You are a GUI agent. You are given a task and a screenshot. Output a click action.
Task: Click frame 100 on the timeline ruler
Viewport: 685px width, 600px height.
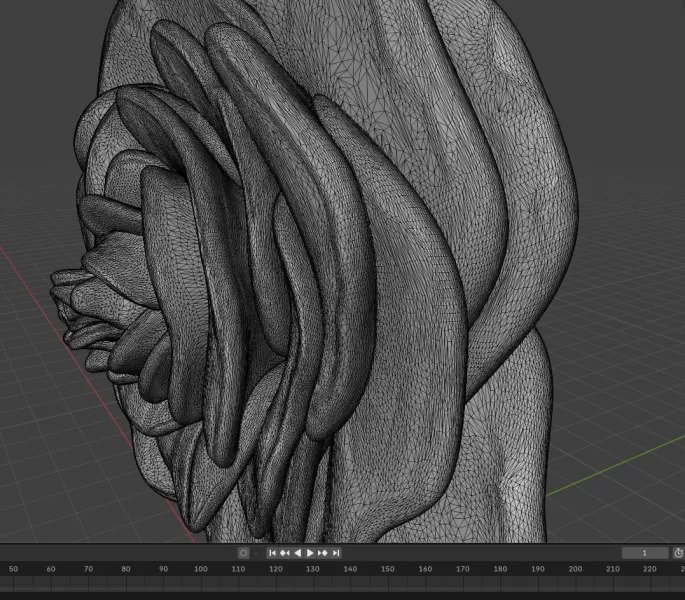[201, 569]
